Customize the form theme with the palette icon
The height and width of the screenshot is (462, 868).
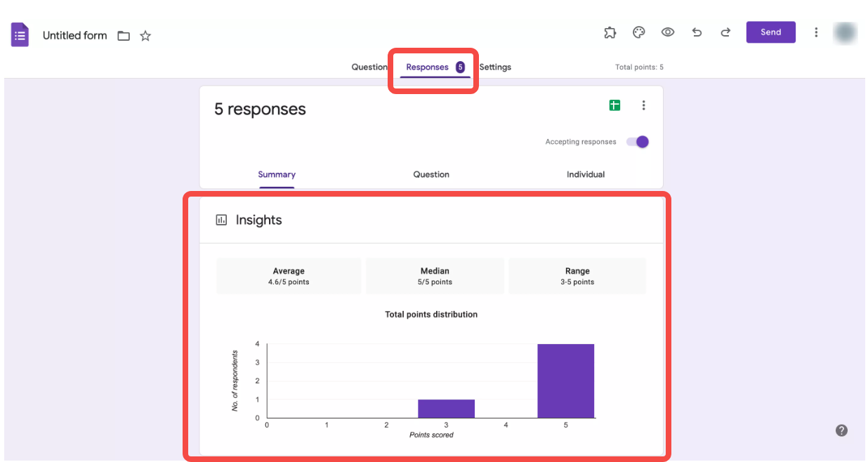[x=638, y=32]
